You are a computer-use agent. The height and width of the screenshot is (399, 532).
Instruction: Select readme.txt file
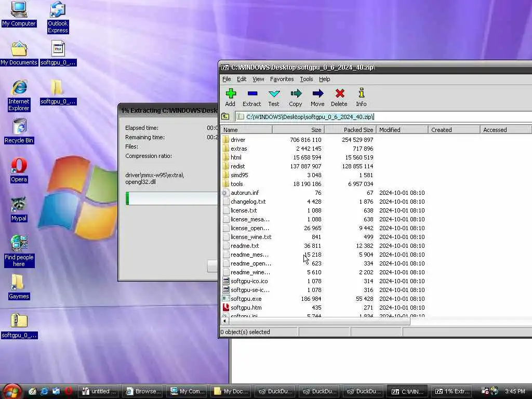pyautogui.click(x=245, y=246)
